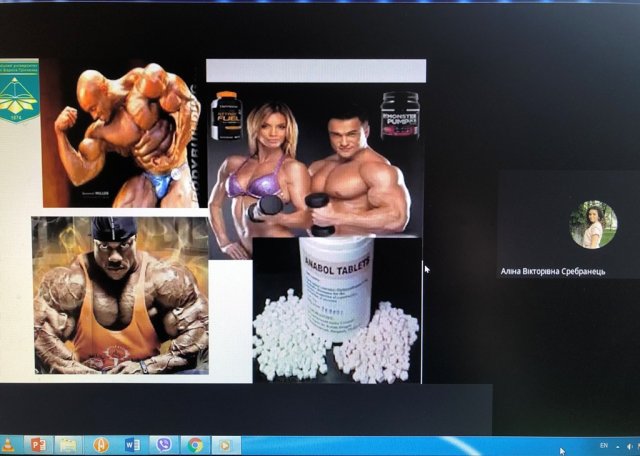Launch Viber from the taskbar
Viewport: 640px width, 456px height.
click(x=163, y=445)
